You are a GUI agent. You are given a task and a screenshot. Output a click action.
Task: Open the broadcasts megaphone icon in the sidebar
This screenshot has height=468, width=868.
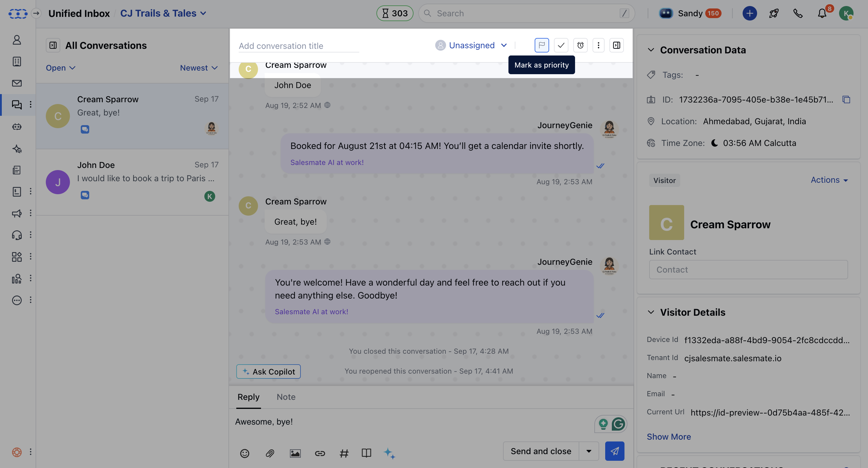[x=17, y=213]
